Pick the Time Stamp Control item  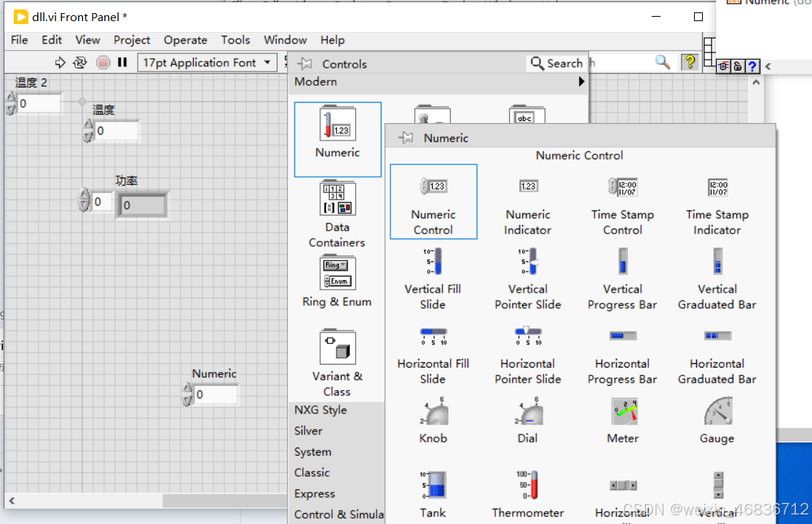click(623, 202)
